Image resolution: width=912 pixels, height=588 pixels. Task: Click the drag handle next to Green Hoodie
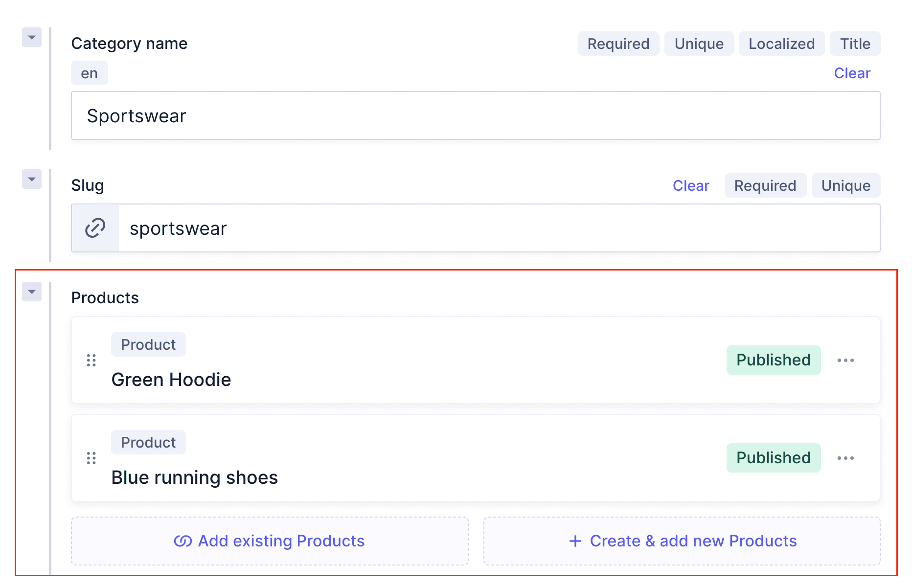click(91, 361)
